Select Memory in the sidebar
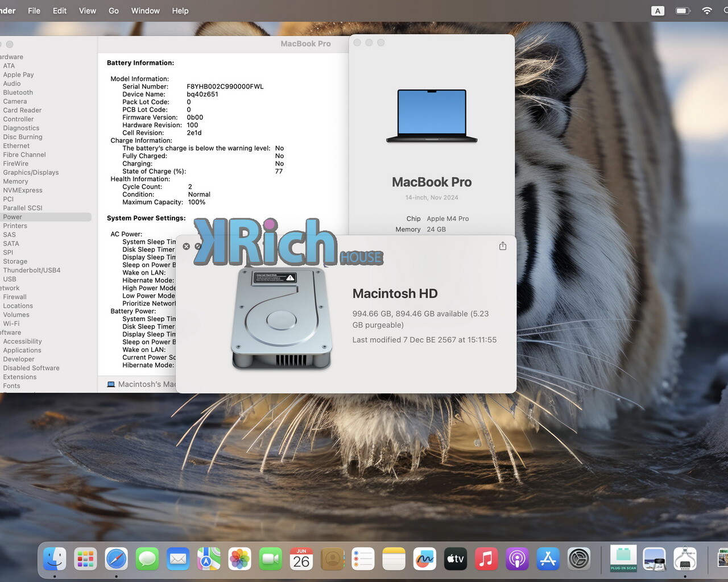 [15, 181]
